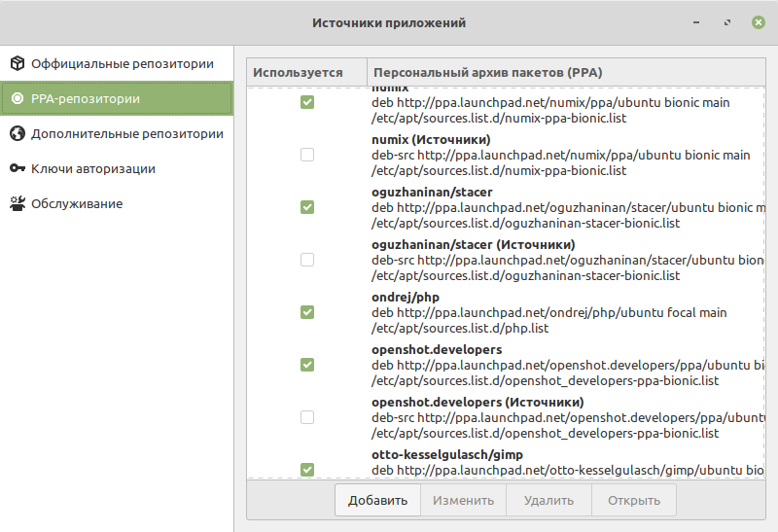The image size is (778, 532).
Task: Click the Maintenance tools icon
Action: pos(18,204)
